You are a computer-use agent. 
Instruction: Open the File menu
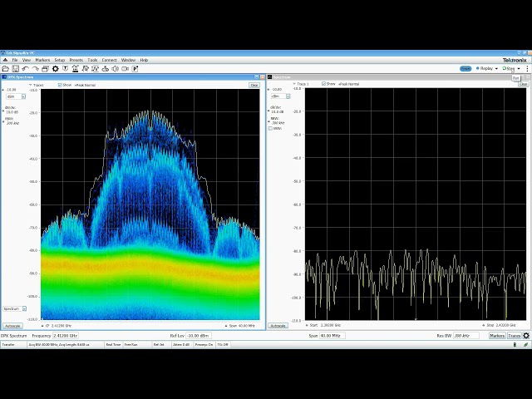pos(15,60)
